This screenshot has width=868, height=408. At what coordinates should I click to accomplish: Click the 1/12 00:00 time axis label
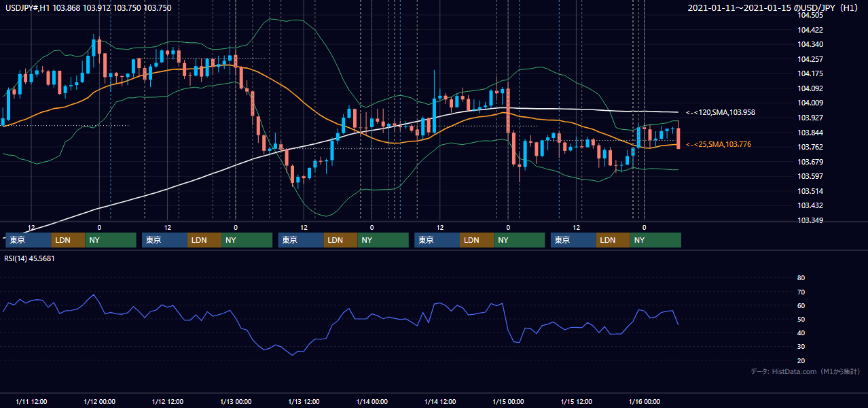99,401
